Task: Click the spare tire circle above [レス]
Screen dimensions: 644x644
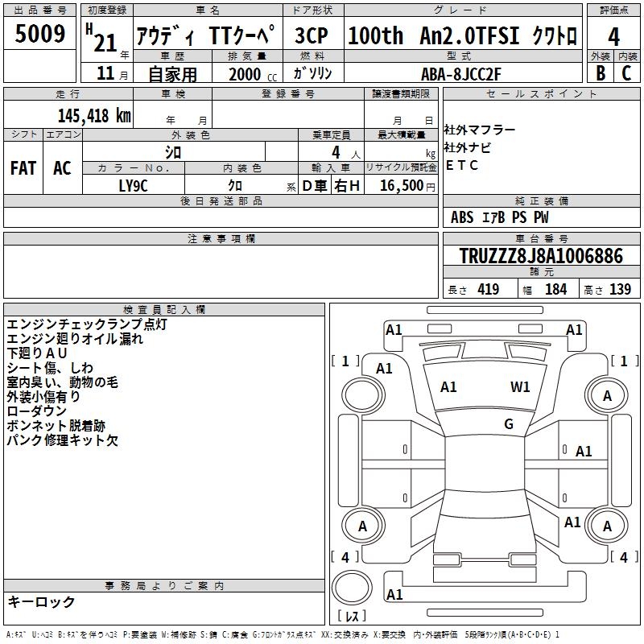Action: click(x=352, y=588)
